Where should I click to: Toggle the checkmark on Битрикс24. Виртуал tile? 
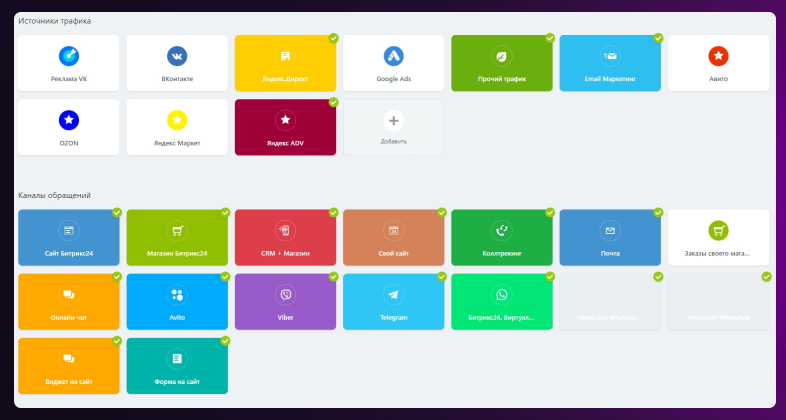550,277
